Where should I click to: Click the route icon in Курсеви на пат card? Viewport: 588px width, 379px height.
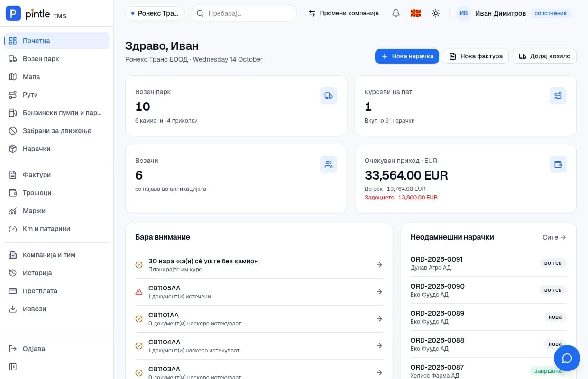tap(558, 96)
